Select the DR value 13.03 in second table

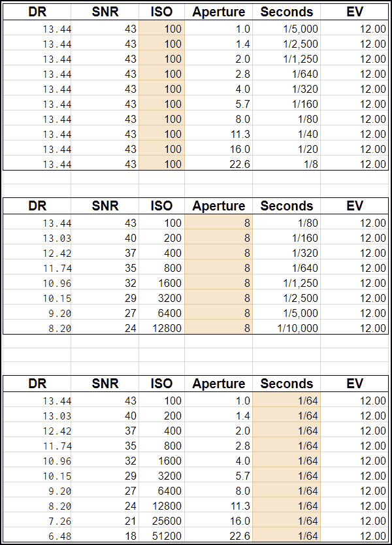(x=37, y=238)
